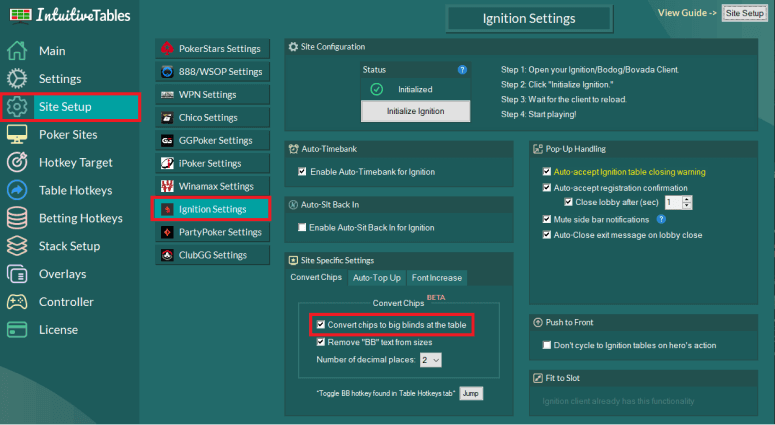
Task: Toggle Close lobby after (sec) checkbox
Action: click(568, 202)
